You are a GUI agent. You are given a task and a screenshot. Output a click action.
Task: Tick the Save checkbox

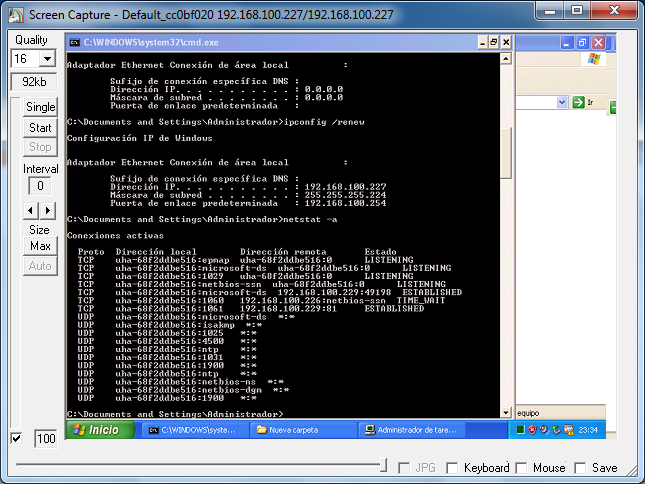pos(580,468)
